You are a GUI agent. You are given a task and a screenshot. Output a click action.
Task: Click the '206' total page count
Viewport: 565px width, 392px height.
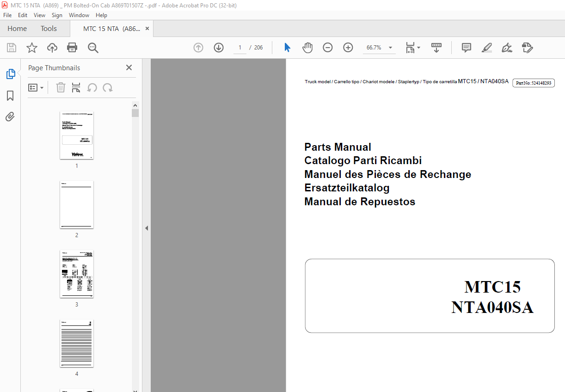pos(258,48)
